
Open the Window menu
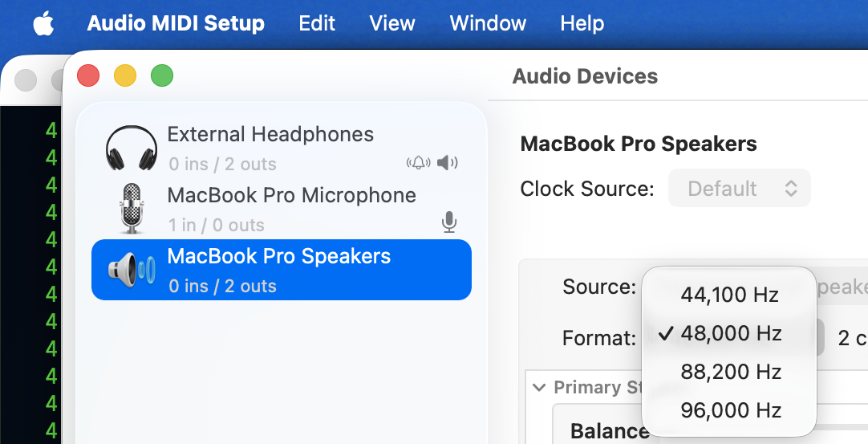pos(488,24)
